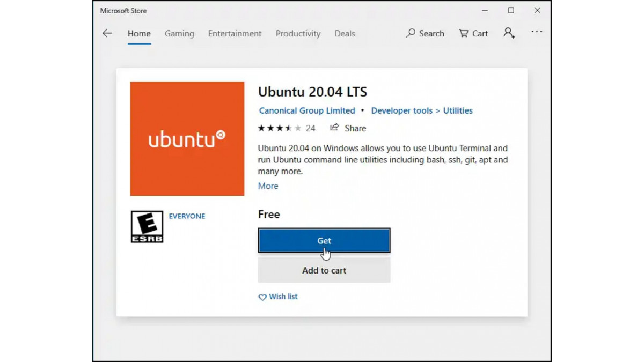Click the Free price label
This screenshot has width=644, height=362.
tap(269, 215)
